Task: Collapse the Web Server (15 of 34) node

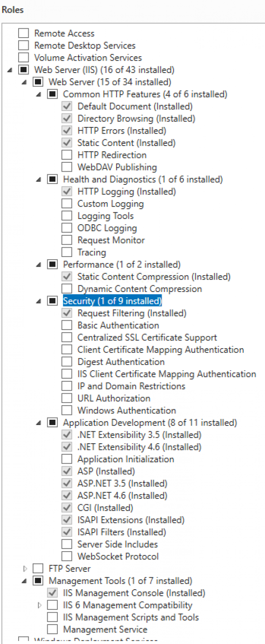Action: (x=24, y=82)
